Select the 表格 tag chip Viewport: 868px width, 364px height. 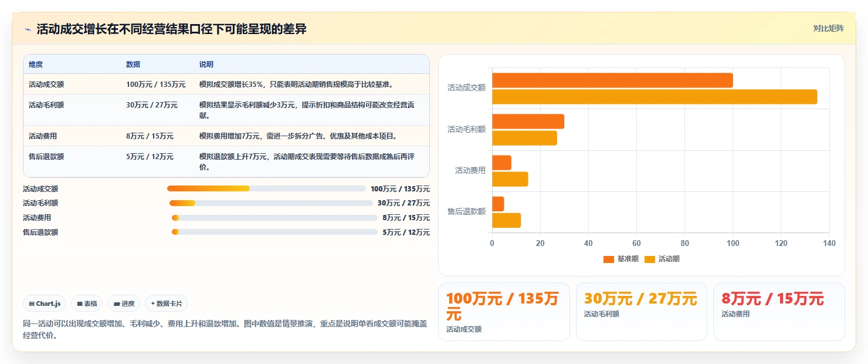point(87,304)
